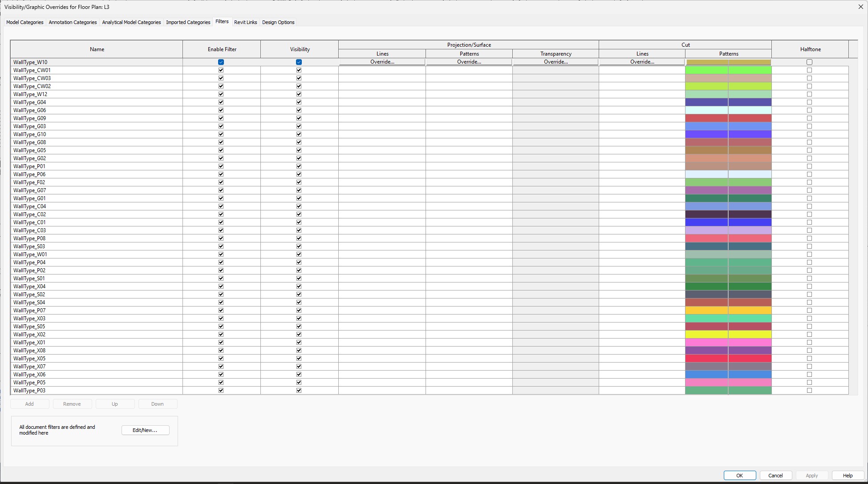
Task: Click the Add filter button
Action: click(29, 404)
